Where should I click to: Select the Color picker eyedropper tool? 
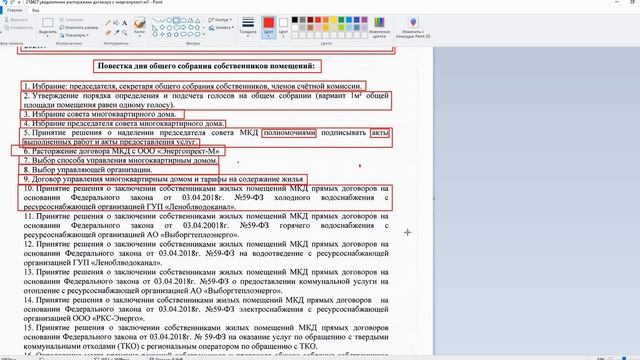point(117,32)
